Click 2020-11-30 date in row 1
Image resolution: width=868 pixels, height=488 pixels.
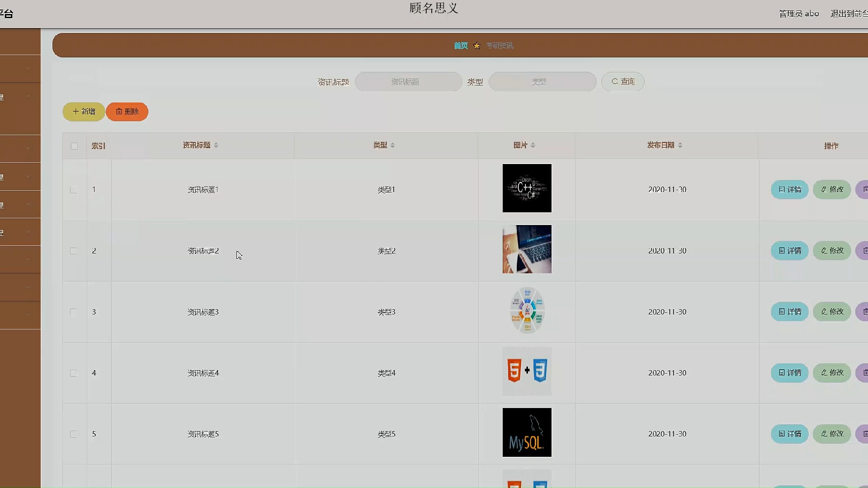coord(667,190)
